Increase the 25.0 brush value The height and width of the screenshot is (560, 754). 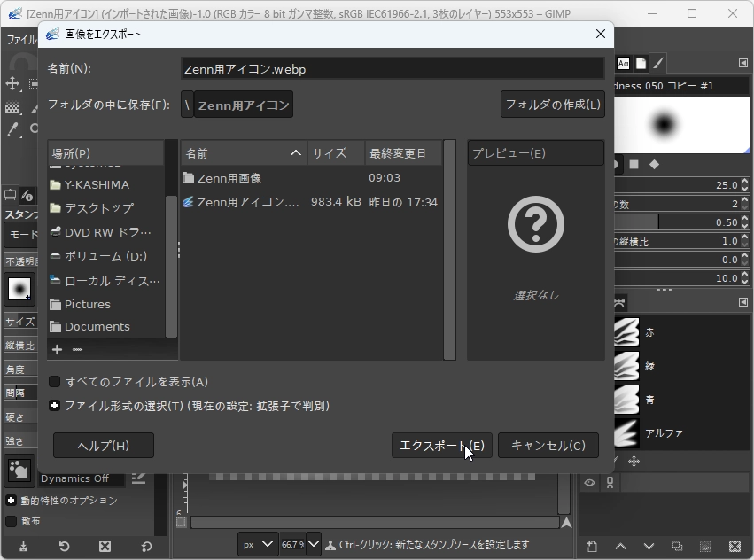[745, 182]
